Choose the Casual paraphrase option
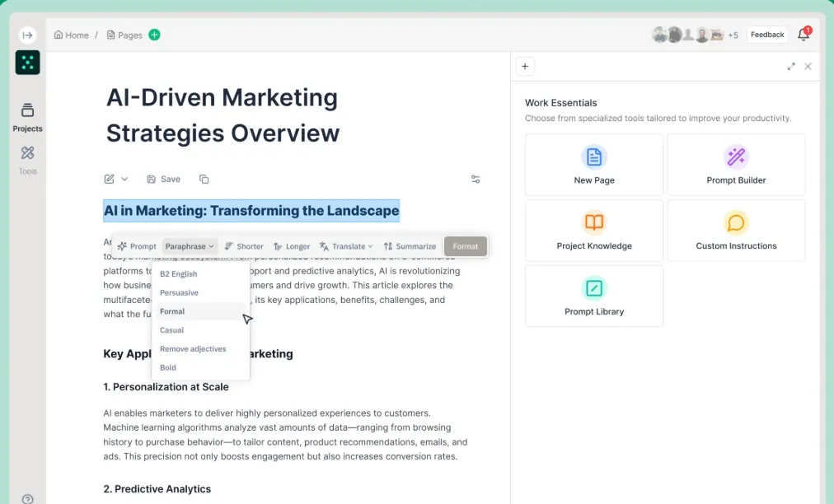Viewport: 834px width, 504px height. pos(200,330)
